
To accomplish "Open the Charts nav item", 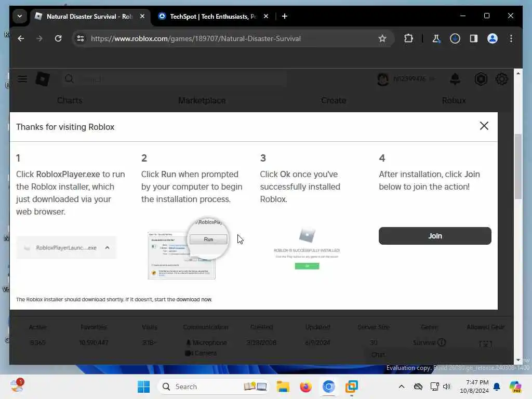I will point(70,100).
